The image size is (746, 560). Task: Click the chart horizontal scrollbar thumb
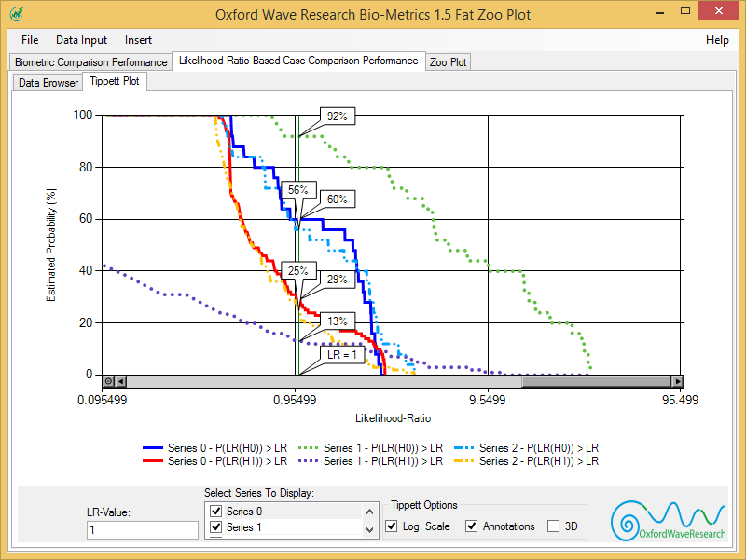point(596,381)
